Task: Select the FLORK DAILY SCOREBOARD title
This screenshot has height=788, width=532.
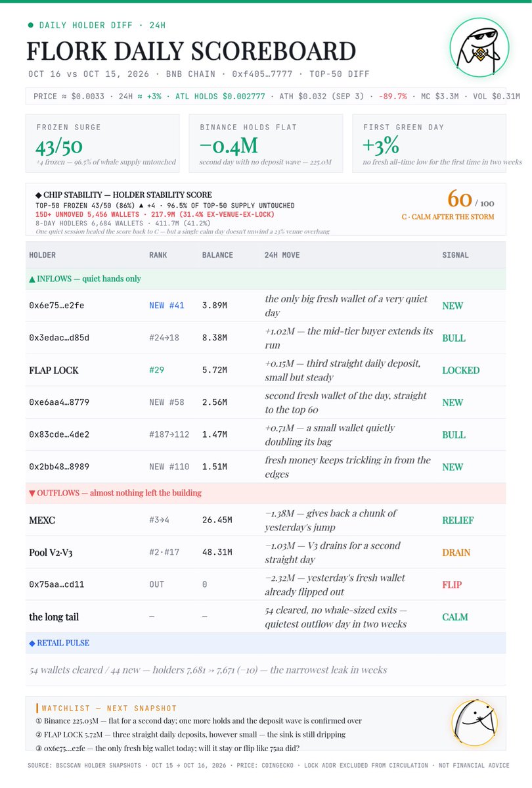Action: 191,51
